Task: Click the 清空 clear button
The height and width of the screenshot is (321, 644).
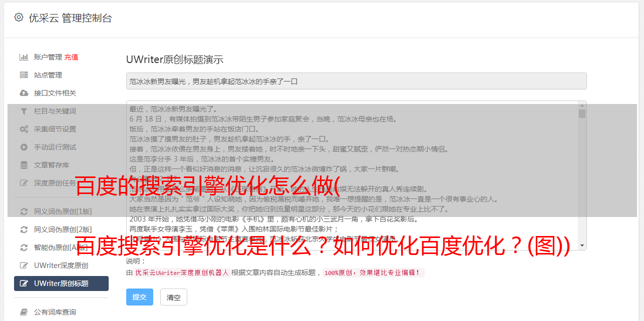Action: pos(174,297)
